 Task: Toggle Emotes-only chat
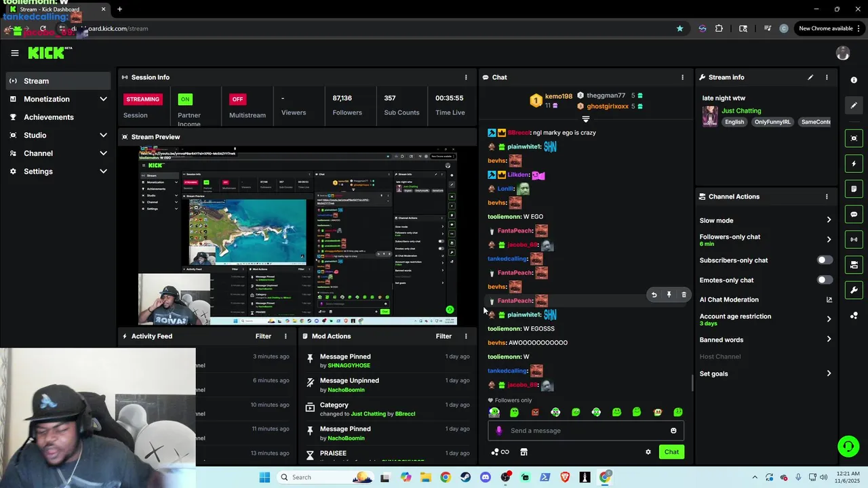pyautogui.click(x=824, y=280)
